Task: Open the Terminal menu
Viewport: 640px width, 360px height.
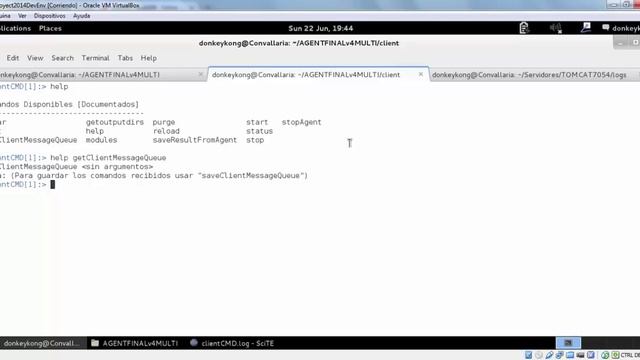Action: click(x=96, y=58)
